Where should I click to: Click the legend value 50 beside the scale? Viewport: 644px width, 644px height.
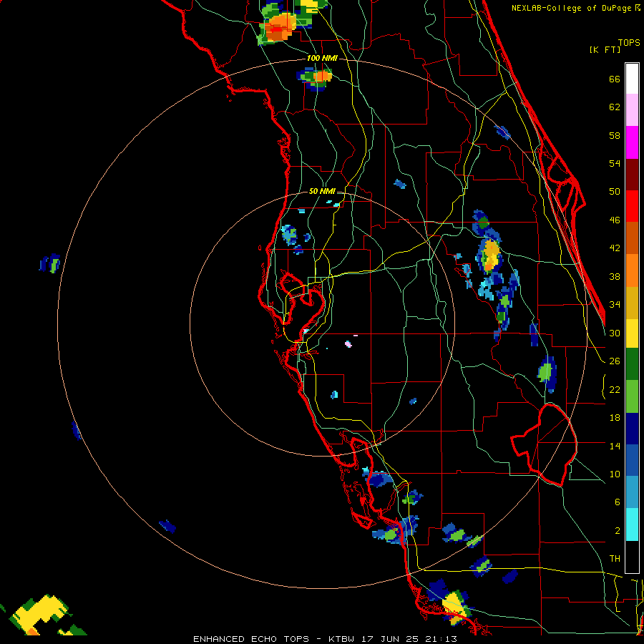pyautogui.click(x=615, y=192)
